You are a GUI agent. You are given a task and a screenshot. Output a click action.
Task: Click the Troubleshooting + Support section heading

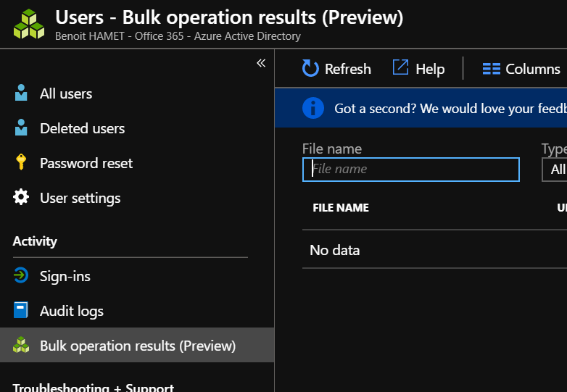coord(93,387)
